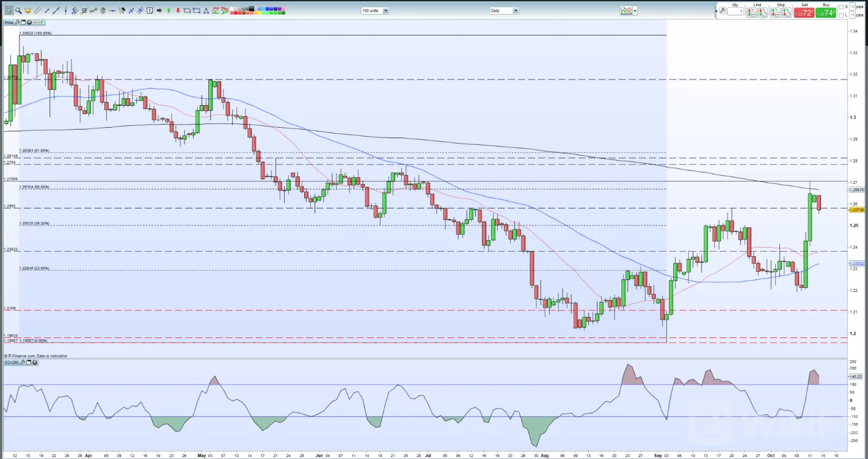Click the CCI (20) panel label
This screenshot has height=459, width=868.
[12, 362]
